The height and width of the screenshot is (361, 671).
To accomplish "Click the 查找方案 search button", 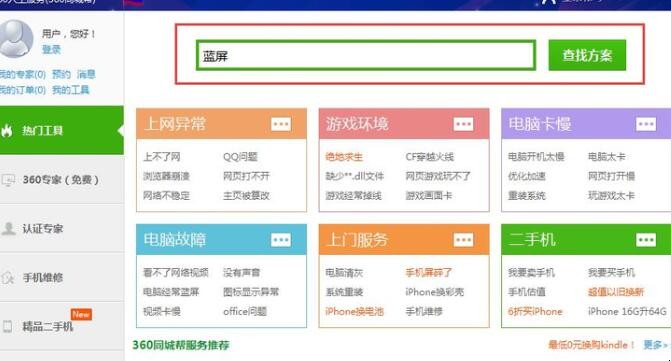I will tap(587, 55).
